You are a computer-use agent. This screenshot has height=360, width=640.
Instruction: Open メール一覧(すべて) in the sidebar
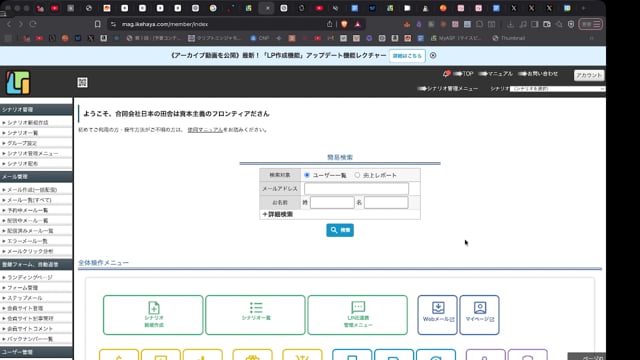pos(29,200)
